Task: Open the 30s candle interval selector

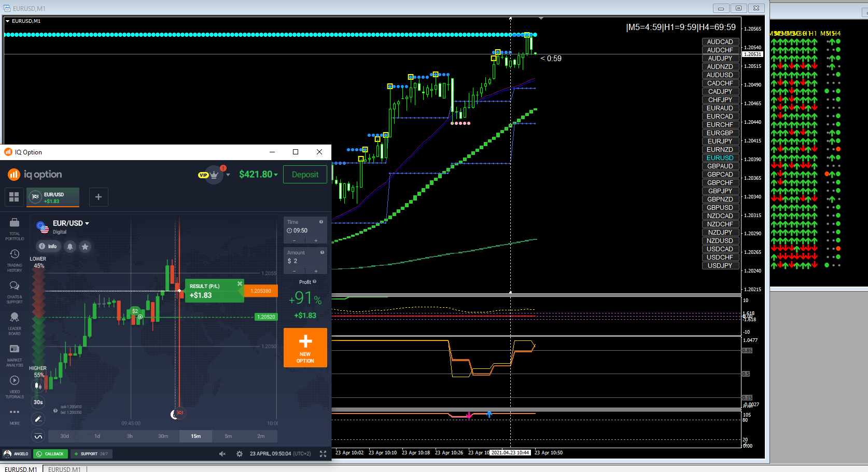Action: 38,402
